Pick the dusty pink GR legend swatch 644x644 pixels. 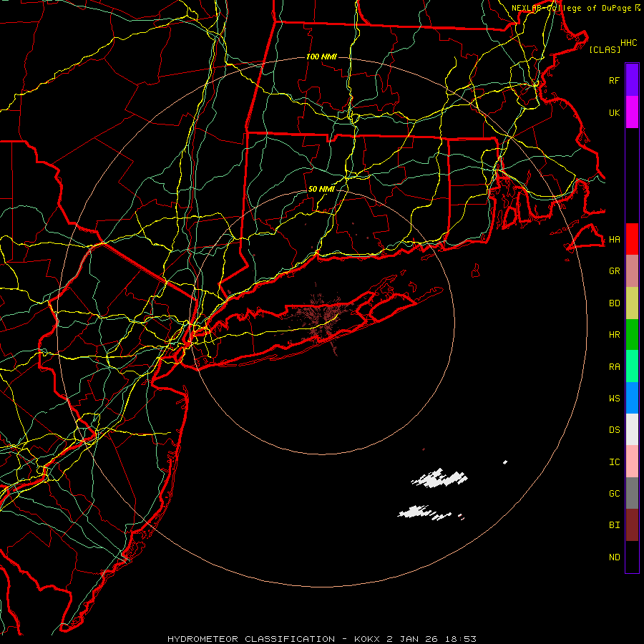coord(632,271)
